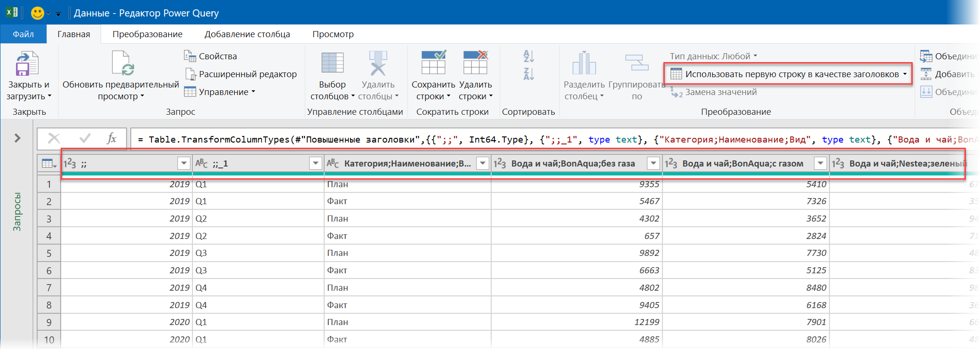This screenshot has height=350, width=980.
Task: Click the smiley feedback icon in title bar
Action: (x=37, y=13)
